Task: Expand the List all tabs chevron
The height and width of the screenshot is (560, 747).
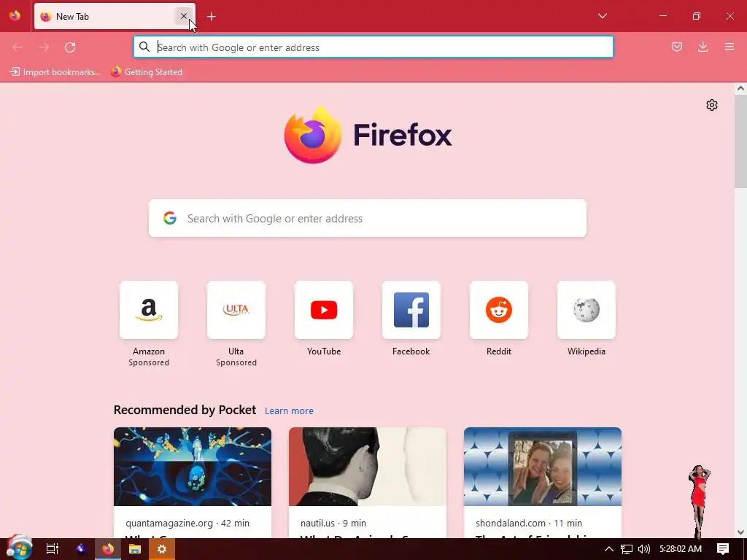Action: tap(603, 16)
